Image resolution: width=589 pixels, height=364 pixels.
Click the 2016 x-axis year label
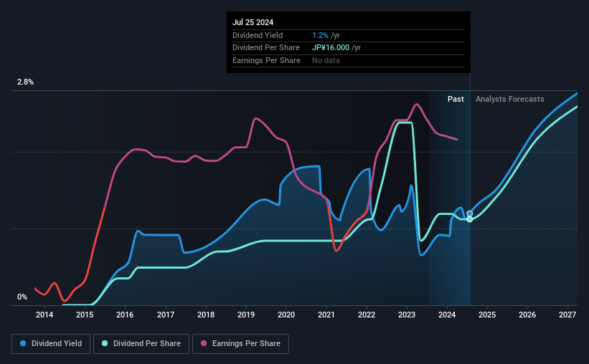tap(125, 315)
